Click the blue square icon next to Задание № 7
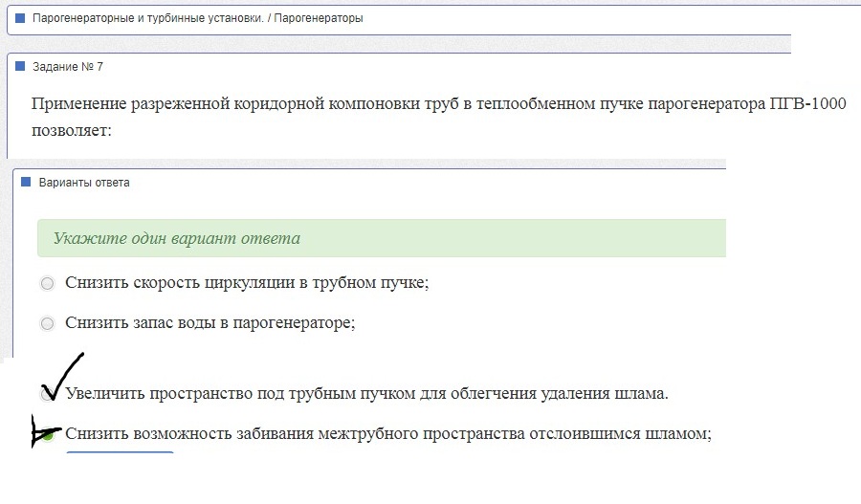 click(x=20, y=66)
